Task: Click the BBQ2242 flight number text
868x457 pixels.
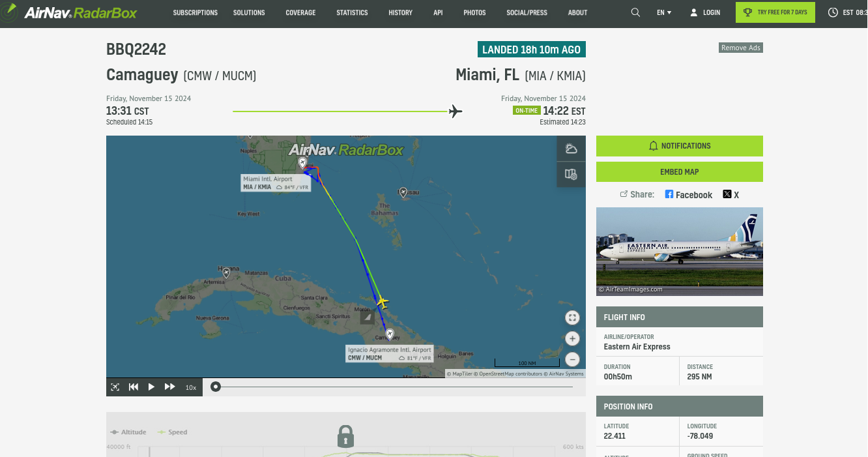Action: click(136, 49)
